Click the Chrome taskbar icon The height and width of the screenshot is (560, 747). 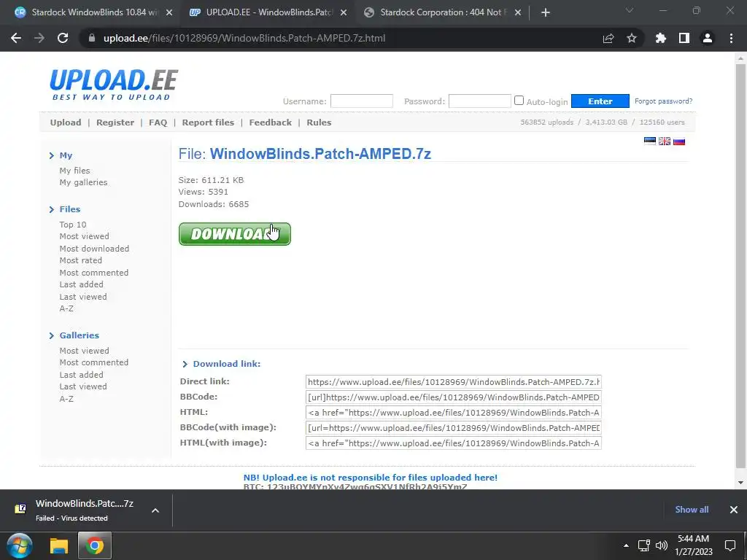point(94,545)
